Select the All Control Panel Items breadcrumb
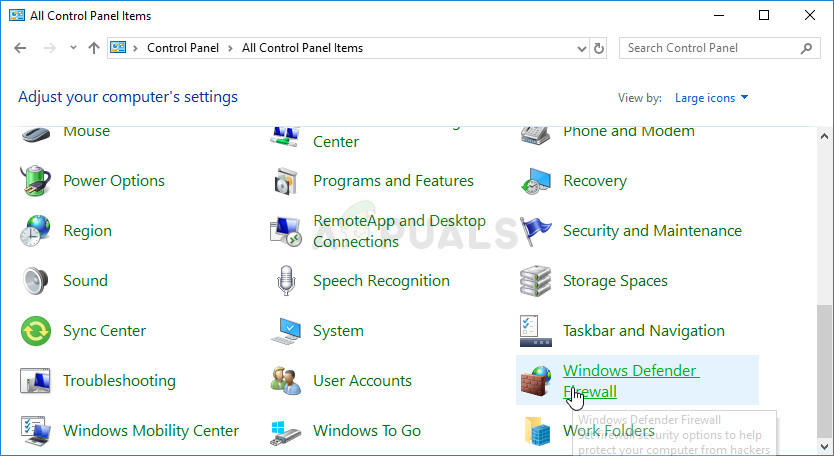Screen dimensions: 834x456 (302, 48)
